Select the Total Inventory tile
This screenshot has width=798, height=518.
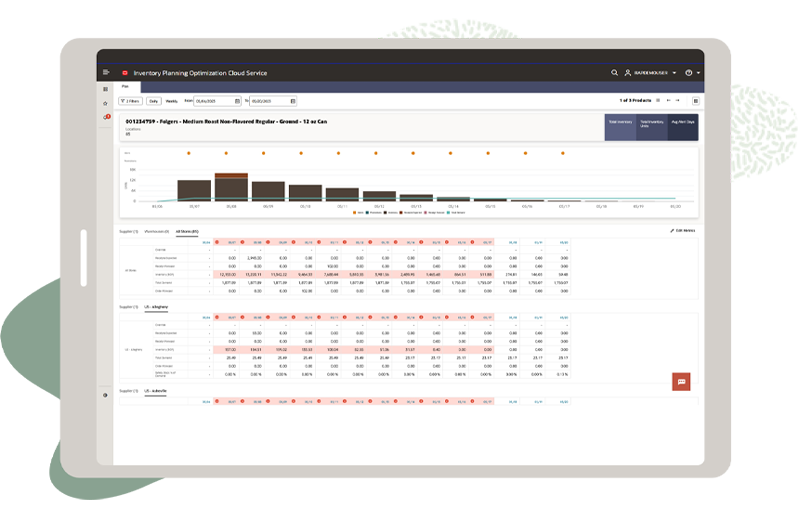pos(620,127)
